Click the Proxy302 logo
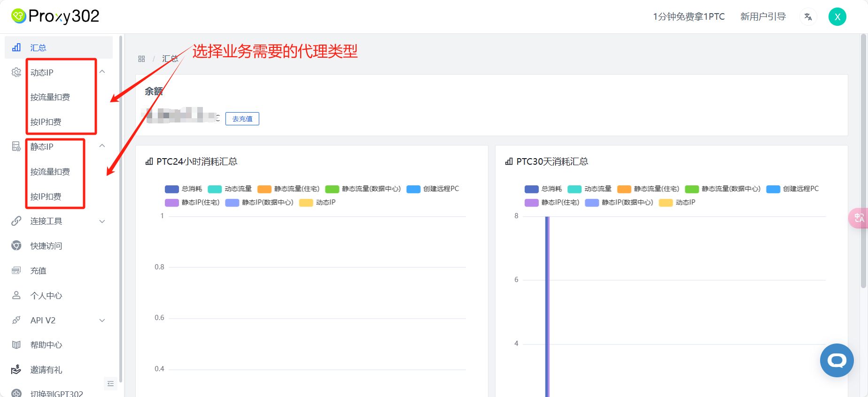 (x=55, y=16)
